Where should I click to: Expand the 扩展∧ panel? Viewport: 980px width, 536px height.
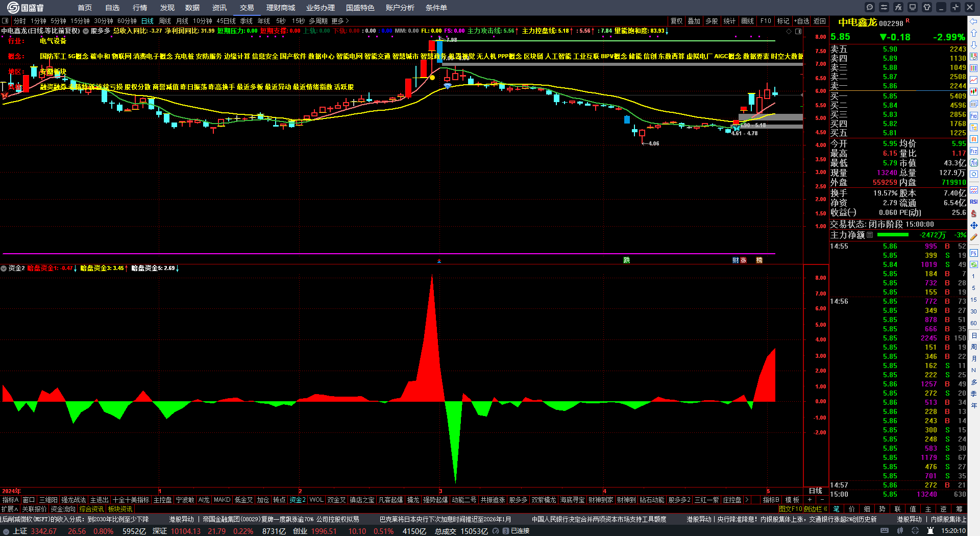pos(10,509)
